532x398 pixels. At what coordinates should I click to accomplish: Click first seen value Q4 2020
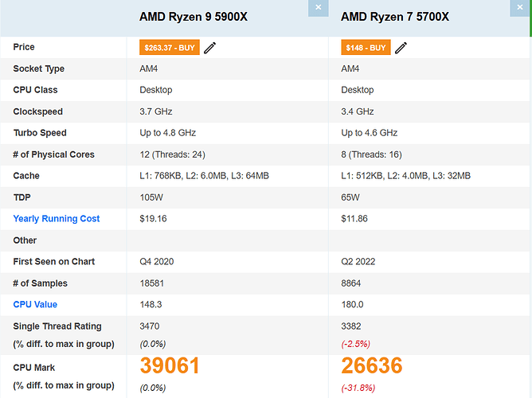156,262
